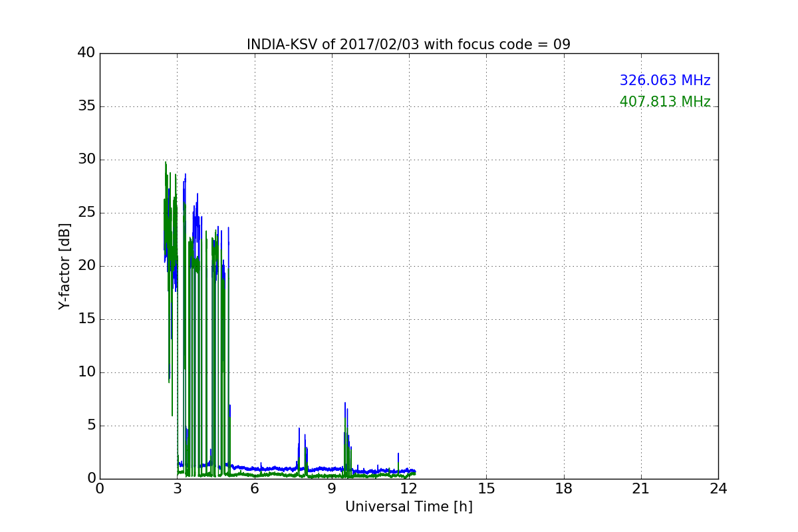Click the y-axis tick label 10
Viewport: 798px width, 532px height.
[86, 372]
